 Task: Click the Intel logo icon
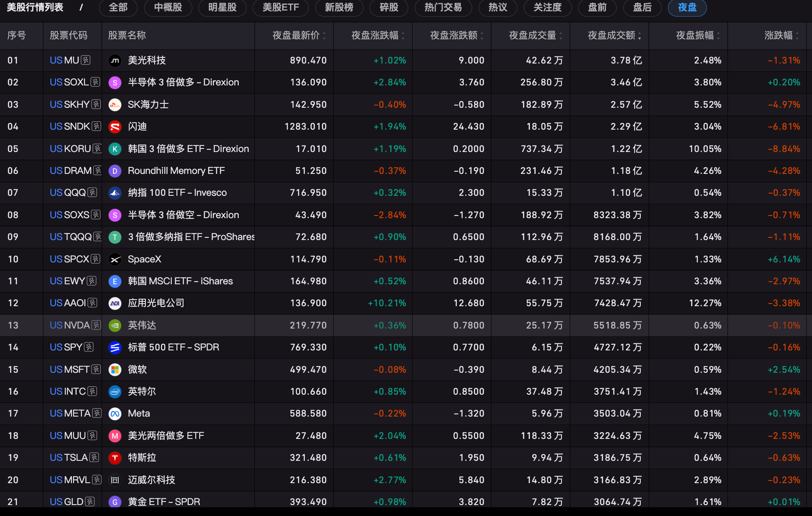point(115,392)
